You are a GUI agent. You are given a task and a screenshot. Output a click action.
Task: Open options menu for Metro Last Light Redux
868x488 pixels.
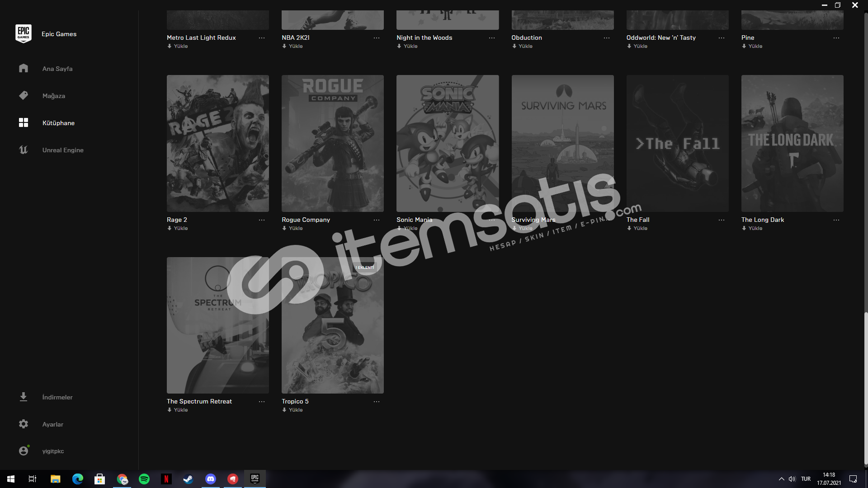262,38
